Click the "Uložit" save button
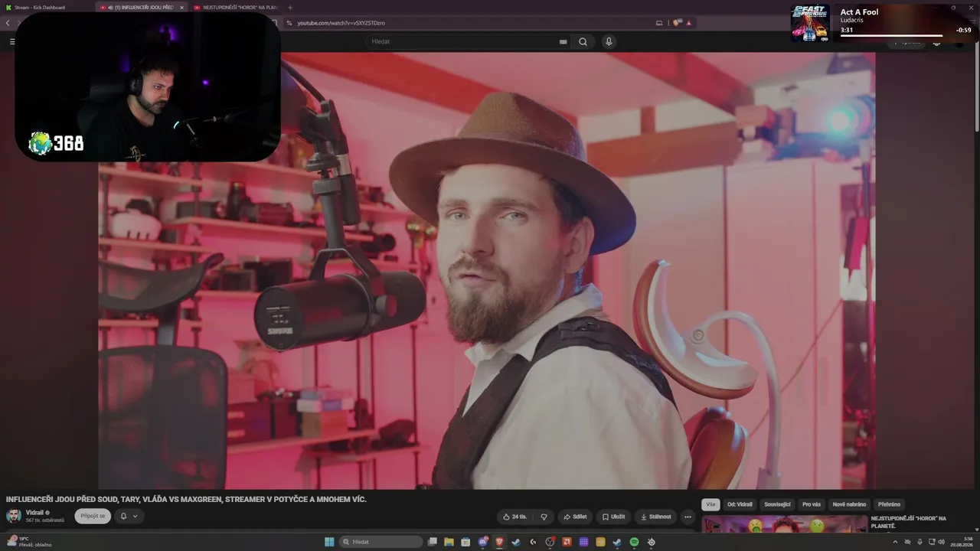The height and width of the screenshot is (551, 980). [613, 517]
